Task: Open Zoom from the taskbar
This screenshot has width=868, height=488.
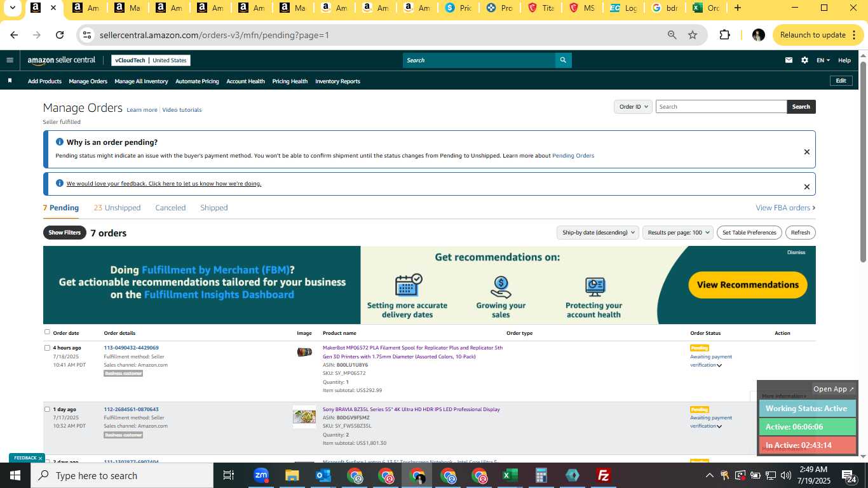Action: [x=261, y=475]
